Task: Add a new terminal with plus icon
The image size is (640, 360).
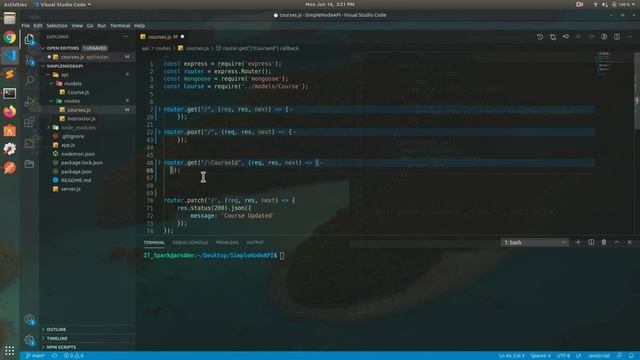Action: 578,242
